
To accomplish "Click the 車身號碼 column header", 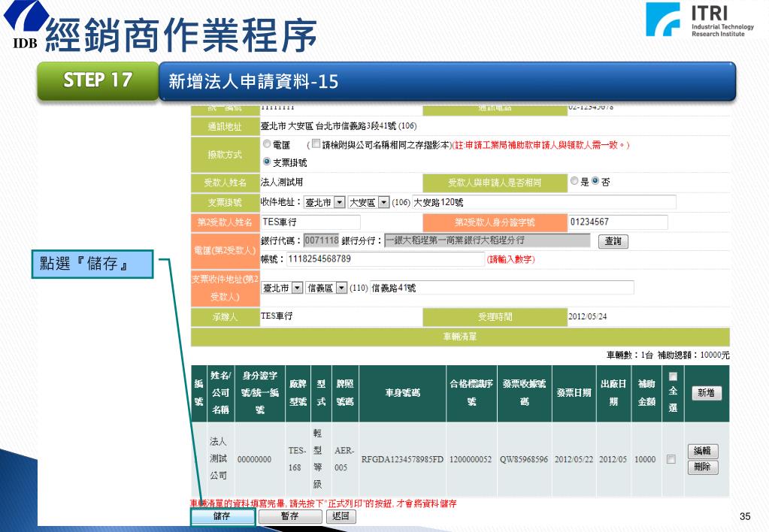I will [403, 393].
